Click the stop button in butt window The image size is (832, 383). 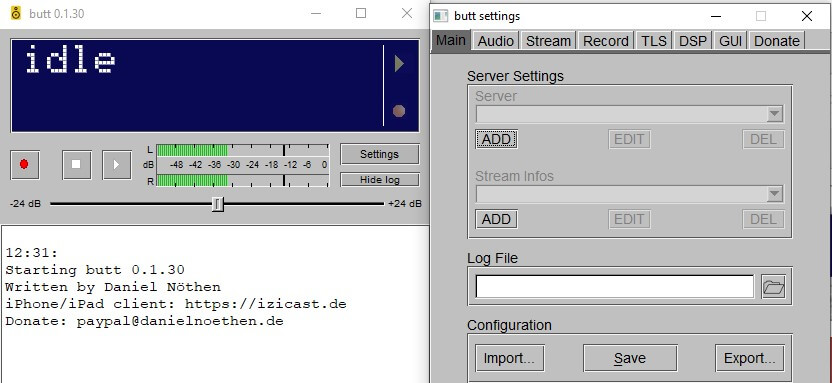(76, 164)
